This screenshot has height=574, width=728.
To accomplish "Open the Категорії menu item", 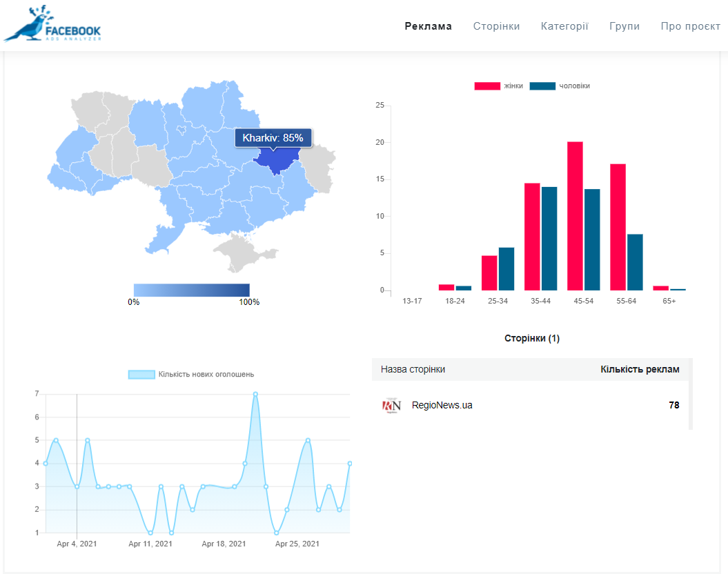I will pos(564,26).
